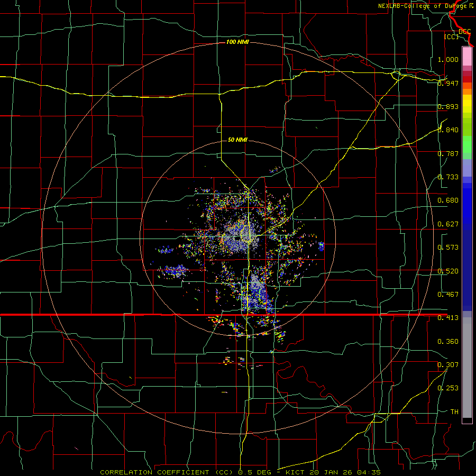The image size is (476, 476).
Task: Pick the bright green legend color segment
Action: [467, 145]
